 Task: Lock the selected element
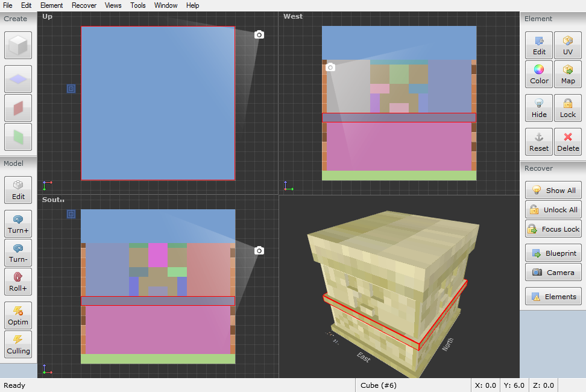pos(568,108)
